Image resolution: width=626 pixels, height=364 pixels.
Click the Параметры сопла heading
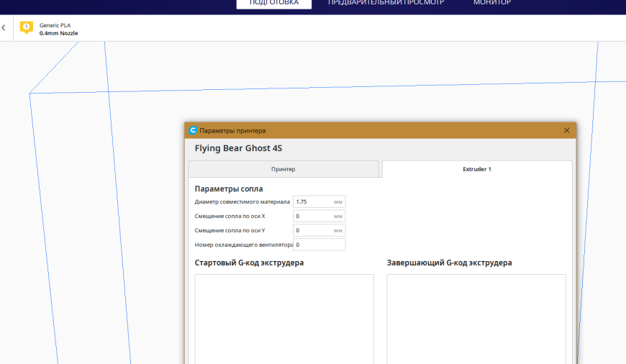229,188
